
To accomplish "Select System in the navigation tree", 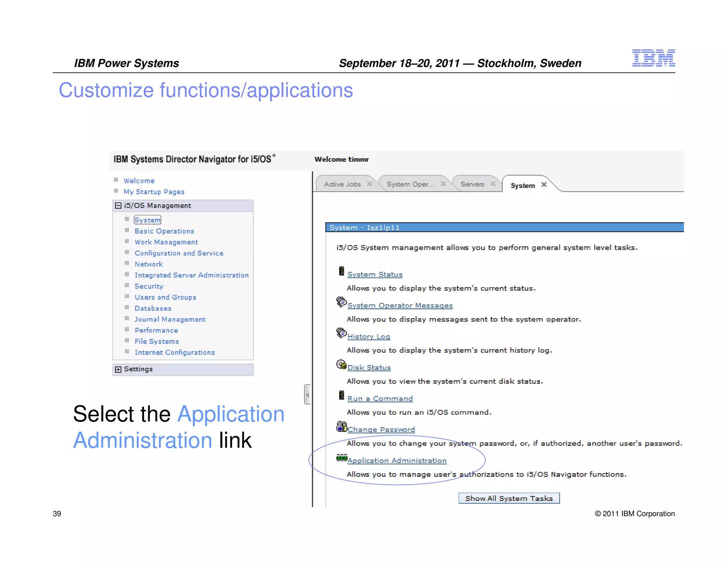I will point(148,220).
